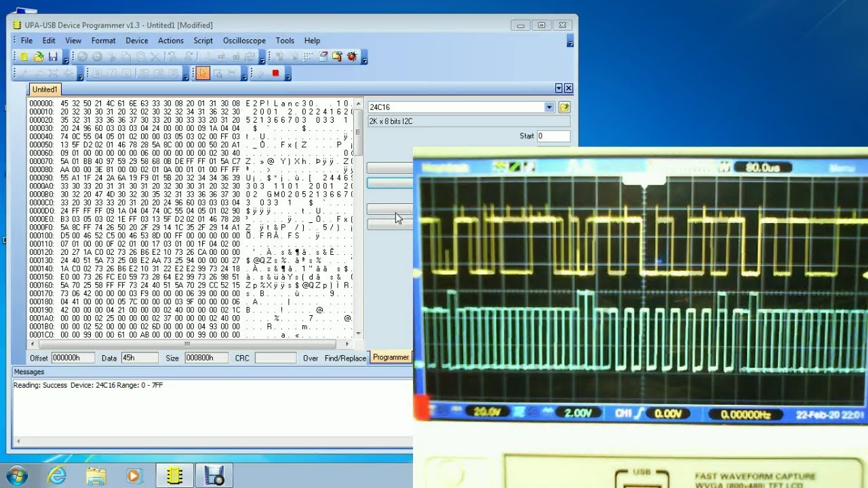Click the UPA programmer chip taskbar icon
The width and height of the screenshot is (868, 488).
pyautogui.click(x=175, y=476)
